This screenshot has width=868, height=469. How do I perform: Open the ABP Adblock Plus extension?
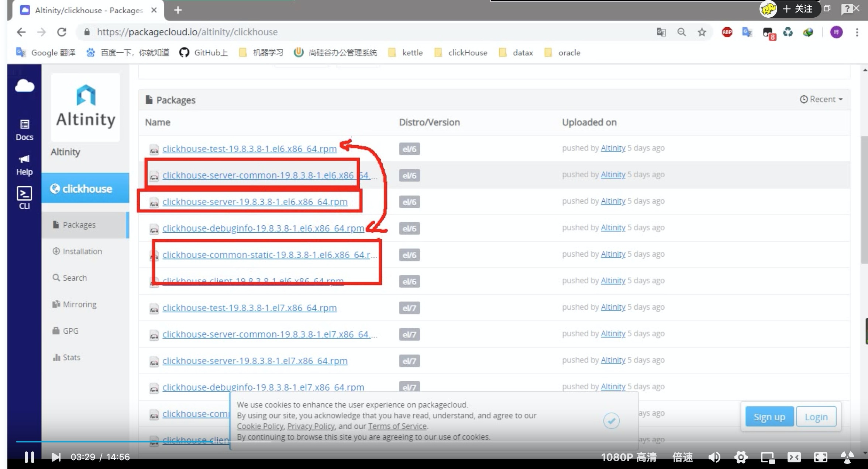tap(727, 32)
